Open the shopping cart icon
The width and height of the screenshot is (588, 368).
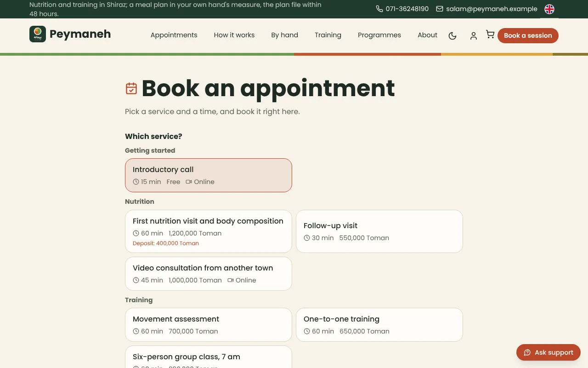[490, 34]
